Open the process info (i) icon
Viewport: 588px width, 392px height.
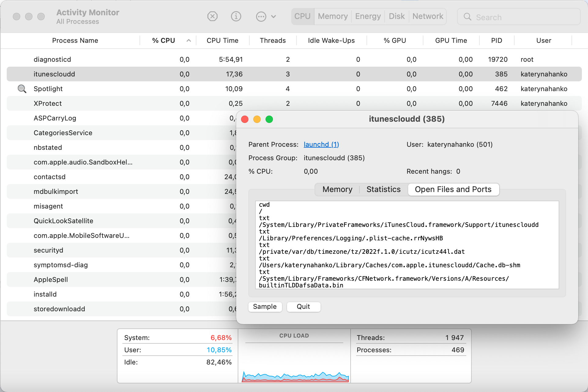[236, 16]
